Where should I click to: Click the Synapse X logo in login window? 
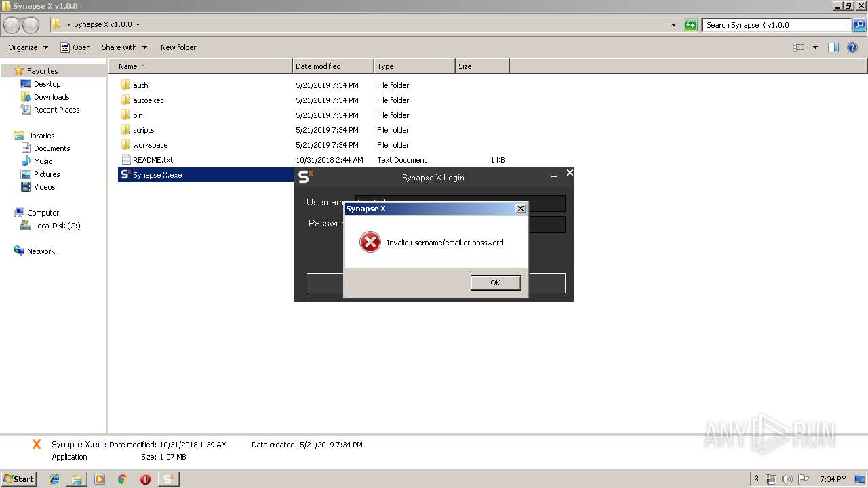point(306,176)
